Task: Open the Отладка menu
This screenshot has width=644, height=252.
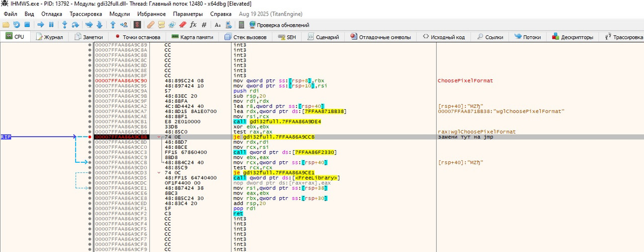Action: point(52,14)
